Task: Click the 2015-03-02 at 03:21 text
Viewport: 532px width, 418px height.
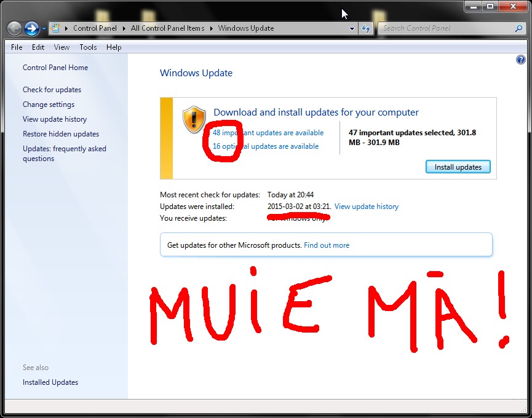Action: pos(298,207)
